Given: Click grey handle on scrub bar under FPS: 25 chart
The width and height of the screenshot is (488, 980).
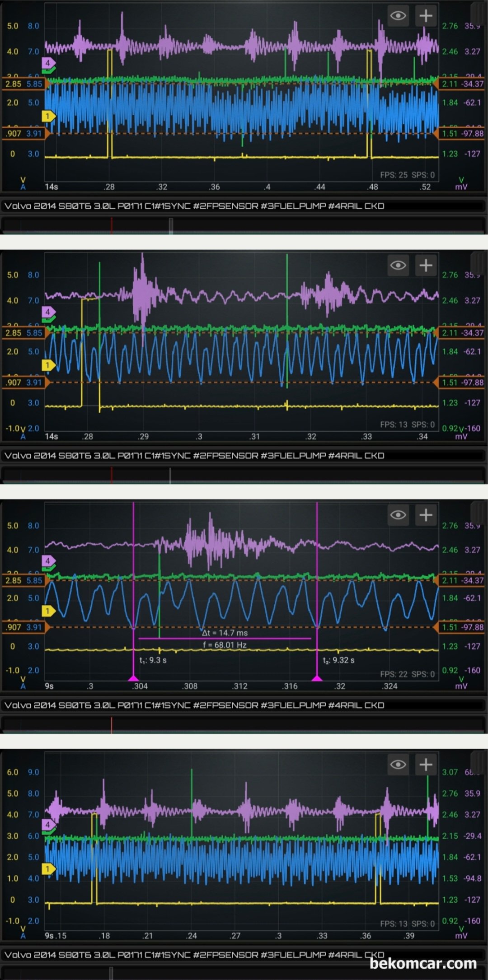Looking at the screenshot, I should tap(171, 225).
